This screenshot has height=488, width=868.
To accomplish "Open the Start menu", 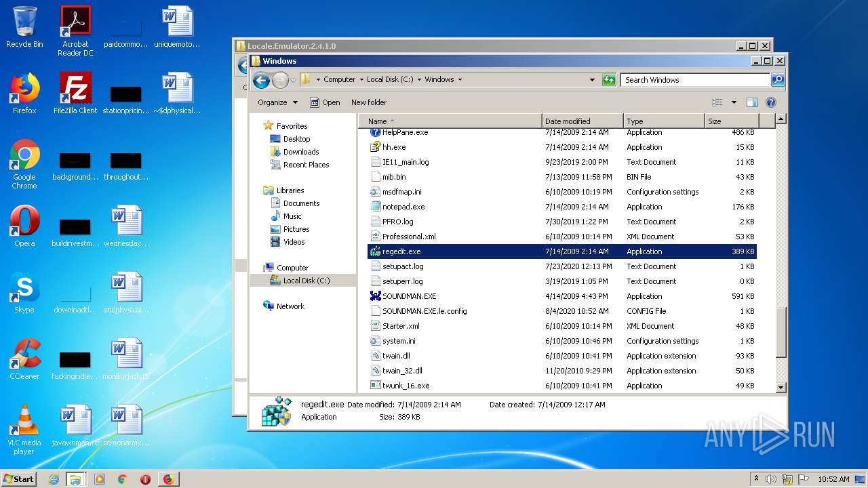I will point(19,479).
